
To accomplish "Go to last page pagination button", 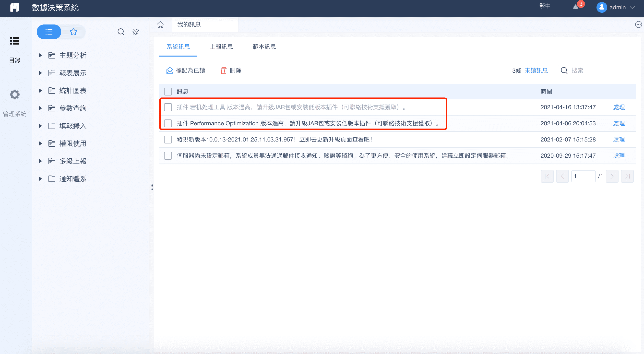I will 627,176.
